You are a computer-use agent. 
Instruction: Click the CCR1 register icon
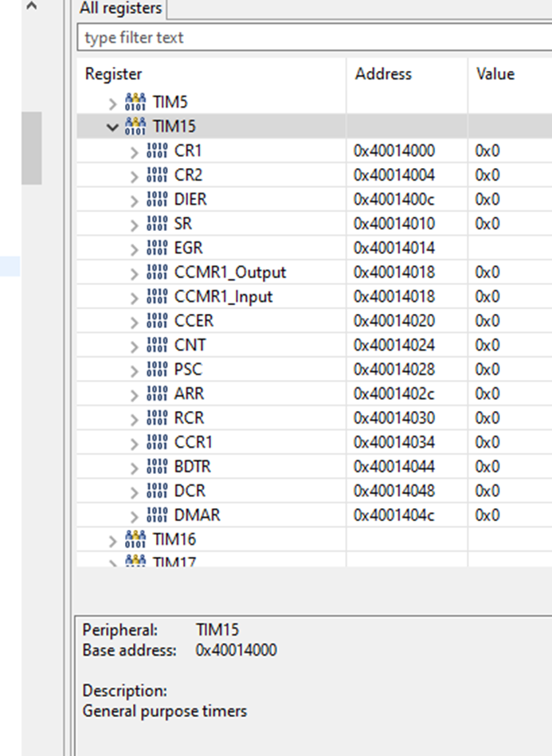pos(157,442)
